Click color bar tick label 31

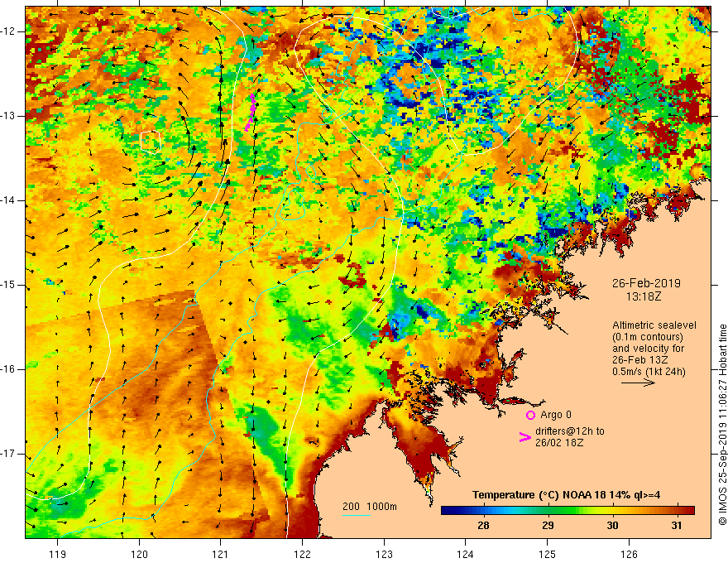(677, 526)
